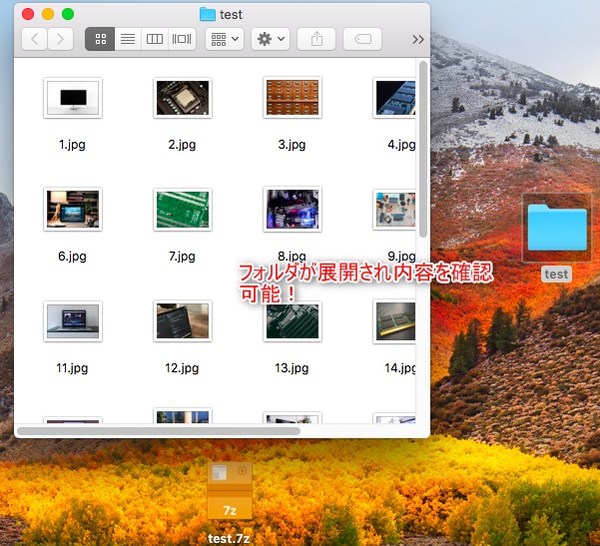Click the 6.jpg file name
600x546 pixels.
(x=72, y=256)
